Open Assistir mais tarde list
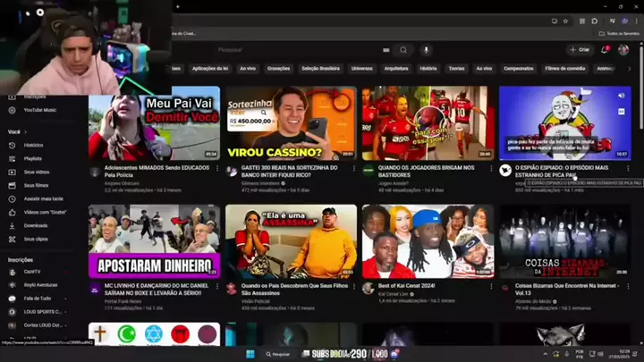 [x=43, y=198]
